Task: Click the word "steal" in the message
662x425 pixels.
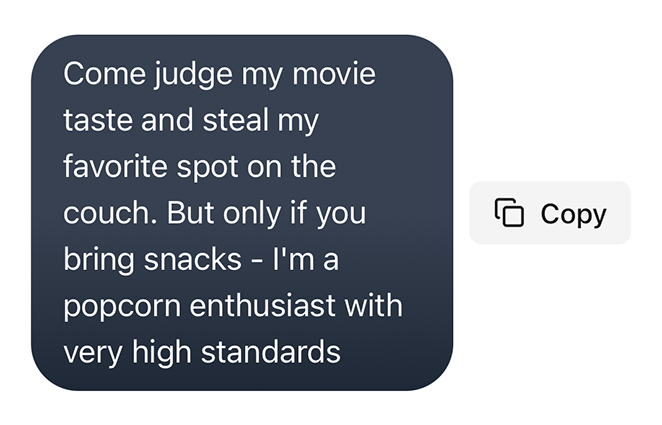Action: tap(236, 120)
